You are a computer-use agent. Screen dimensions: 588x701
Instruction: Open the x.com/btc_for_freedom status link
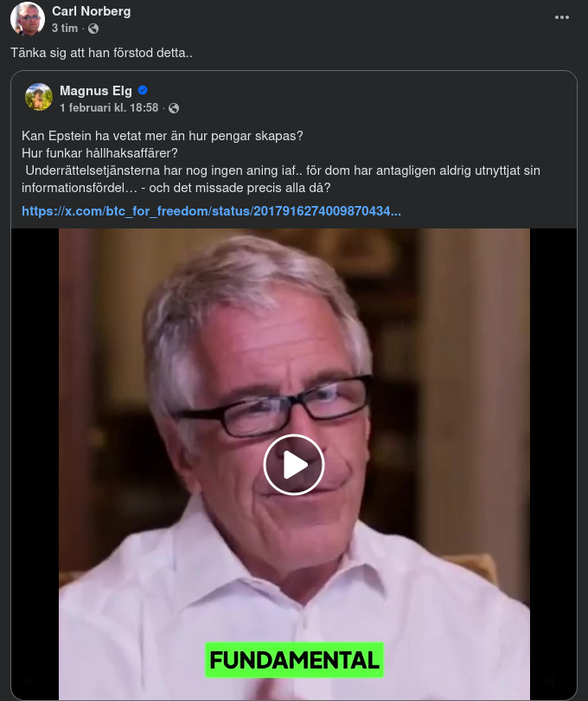(x=215, y=209)
